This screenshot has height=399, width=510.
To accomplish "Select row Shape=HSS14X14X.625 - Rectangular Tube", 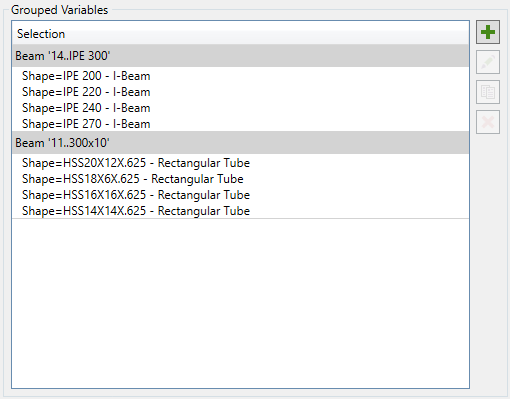I will [x=240, y=211].
